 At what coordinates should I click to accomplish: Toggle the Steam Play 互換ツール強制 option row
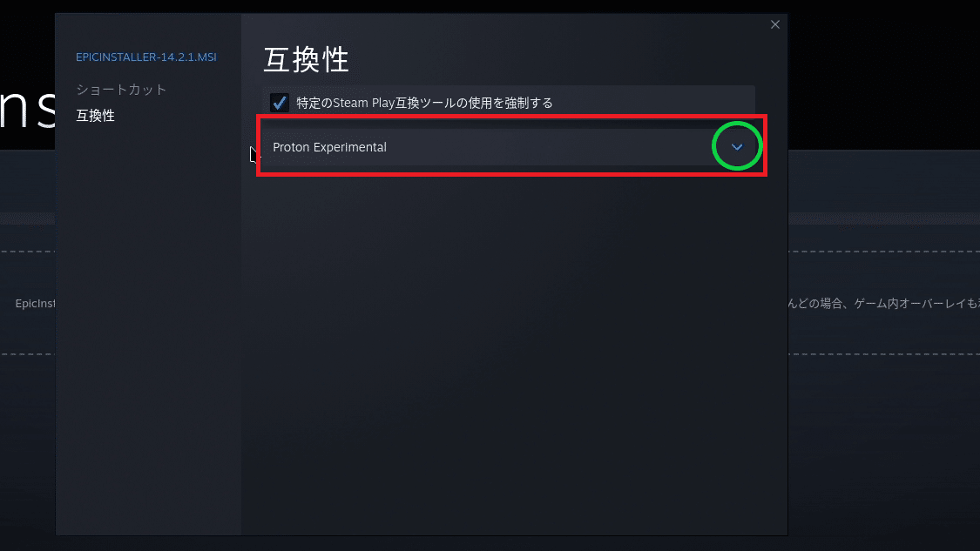pyautogui.click(x=509, y=102)
